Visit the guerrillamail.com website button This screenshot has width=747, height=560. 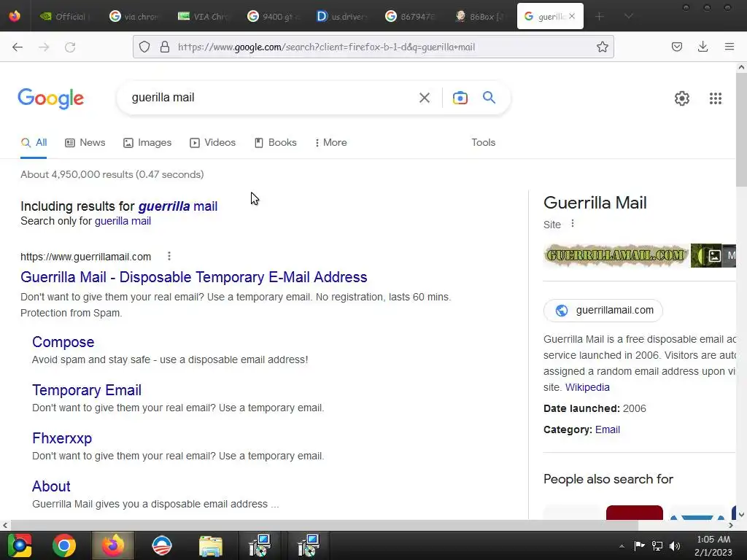coord(603,311)
